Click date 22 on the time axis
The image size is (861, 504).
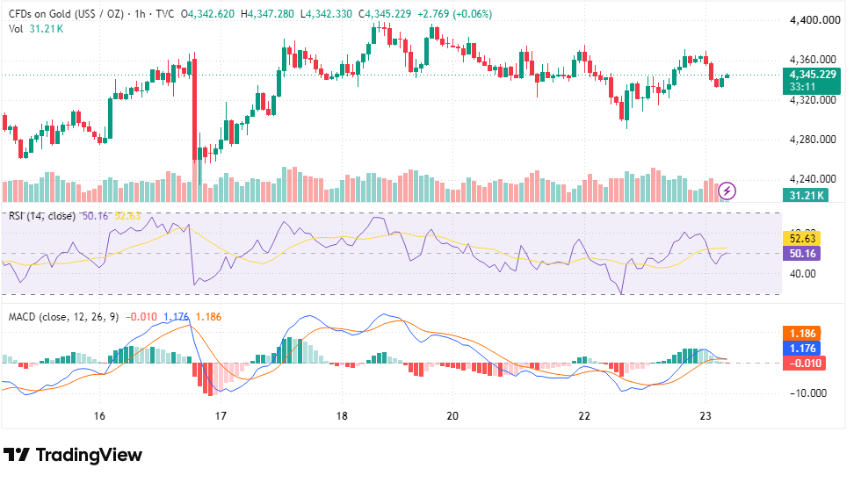coord(584,415)
